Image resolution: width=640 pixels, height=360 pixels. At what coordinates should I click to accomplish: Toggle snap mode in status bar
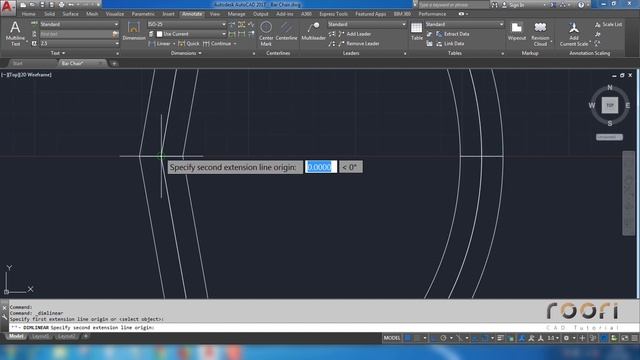click(417, 338)
